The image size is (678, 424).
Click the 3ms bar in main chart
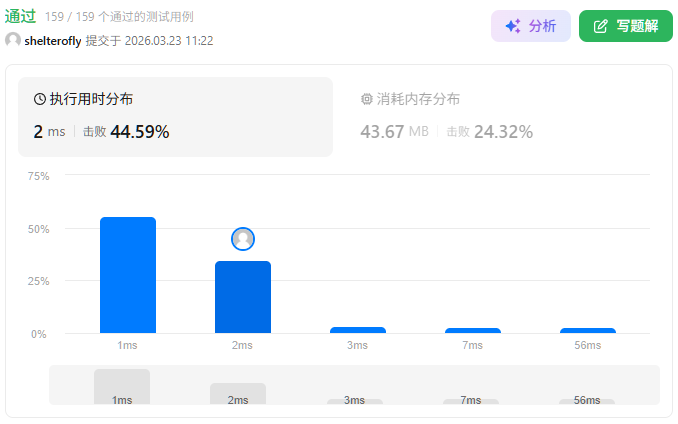coord(358,330)
